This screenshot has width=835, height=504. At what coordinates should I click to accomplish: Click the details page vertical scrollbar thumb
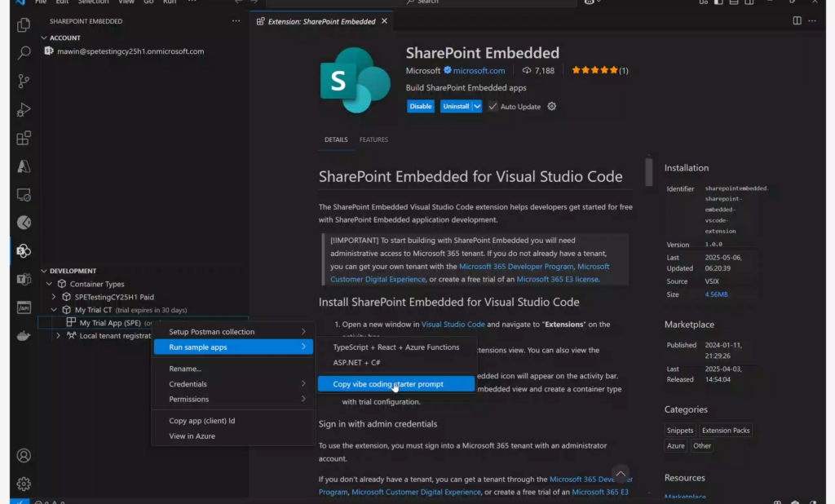click(x=648, y=172)
